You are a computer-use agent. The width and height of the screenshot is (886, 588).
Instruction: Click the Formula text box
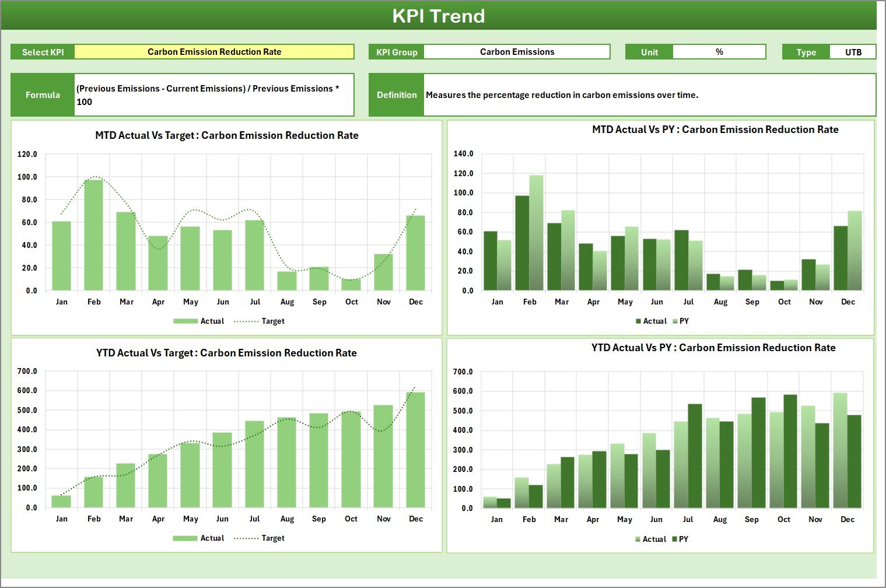coord(214,94)
